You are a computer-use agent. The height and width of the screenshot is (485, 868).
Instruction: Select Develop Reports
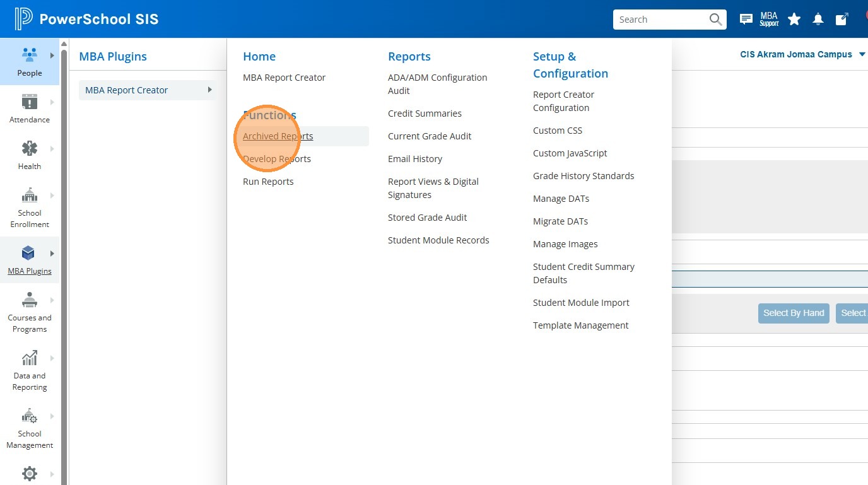277,159
